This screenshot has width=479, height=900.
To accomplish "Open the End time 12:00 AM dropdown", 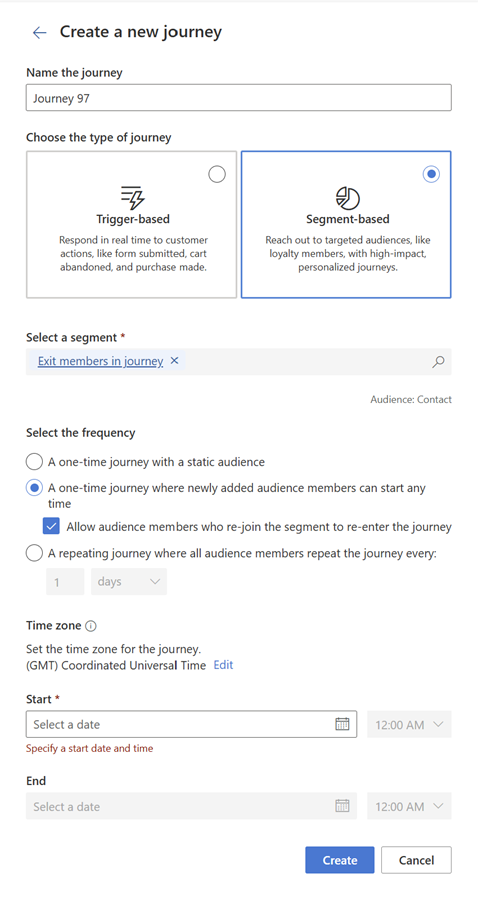I will (x=409, y=806).
